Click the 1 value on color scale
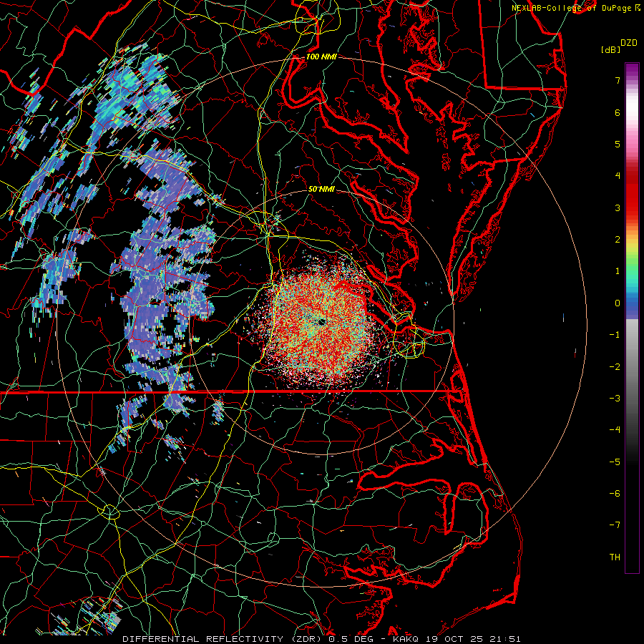 [x=618, y=271]
